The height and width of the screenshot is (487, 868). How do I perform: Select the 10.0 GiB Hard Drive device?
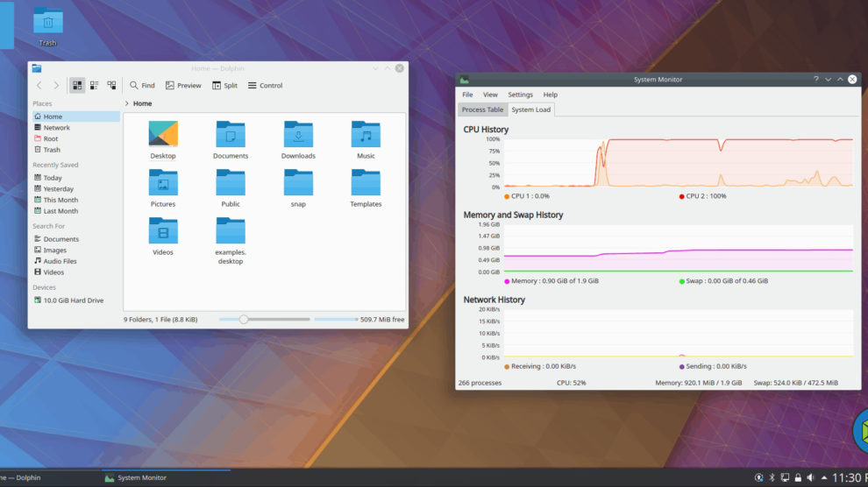point(73,300)
